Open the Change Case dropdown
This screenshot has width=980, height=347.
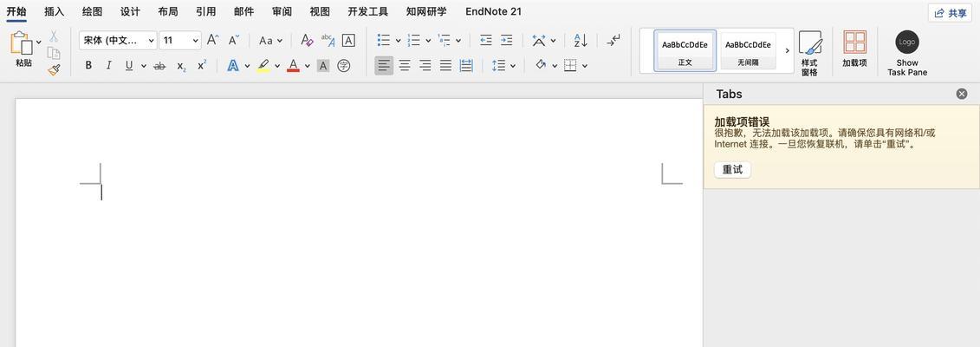tap(270, 40)
